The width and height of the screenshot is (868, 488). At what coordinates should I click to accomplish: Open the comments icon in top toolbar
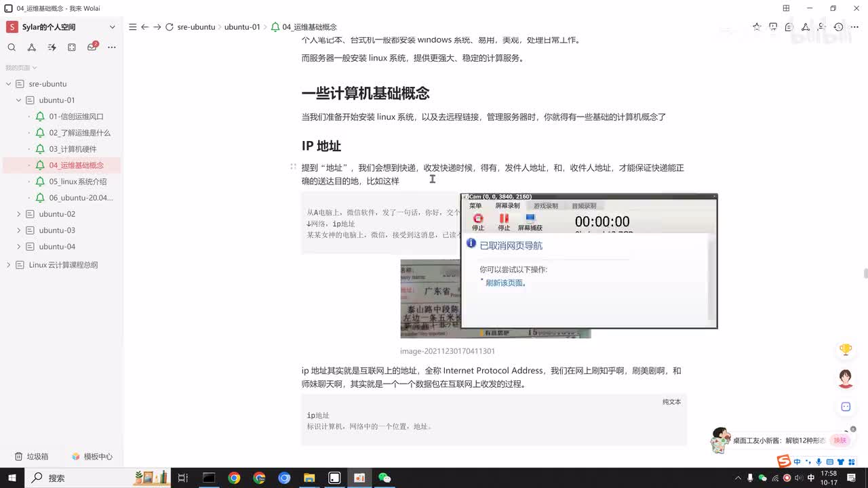point(789,27)
